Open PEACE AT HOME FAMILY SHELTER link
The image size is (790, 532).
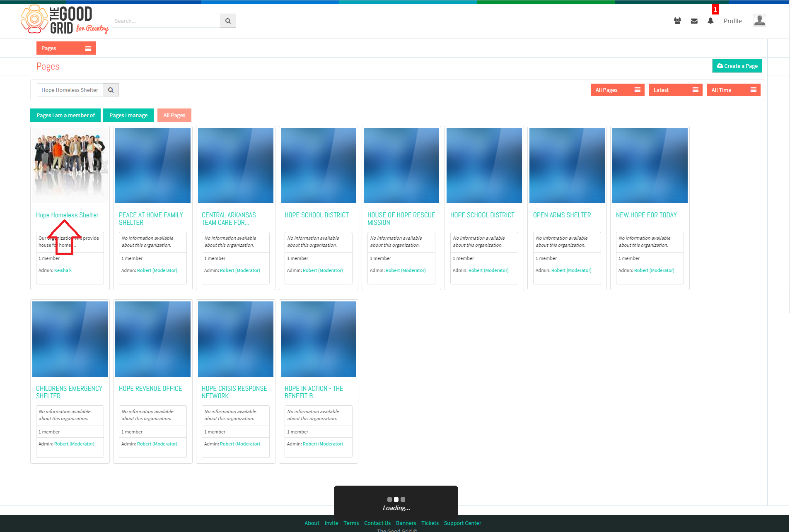coord(151,219)
